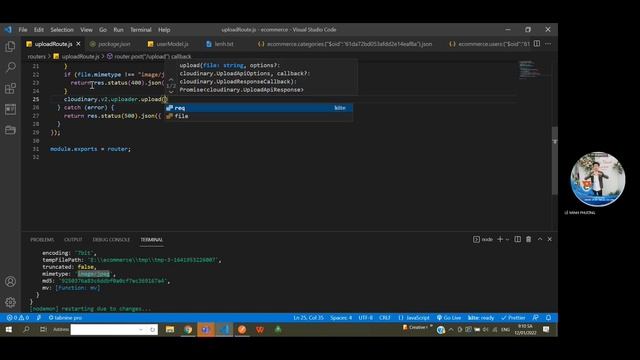Image resolution: width=640 pixels, height=360 pixels.
Task: Open the Windows Start button
Action: point(9,329)
